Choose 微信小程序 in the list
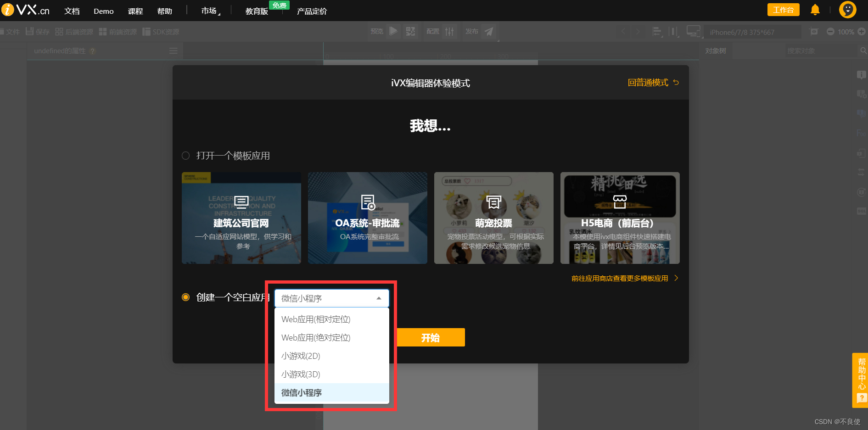 pos(332,392)
